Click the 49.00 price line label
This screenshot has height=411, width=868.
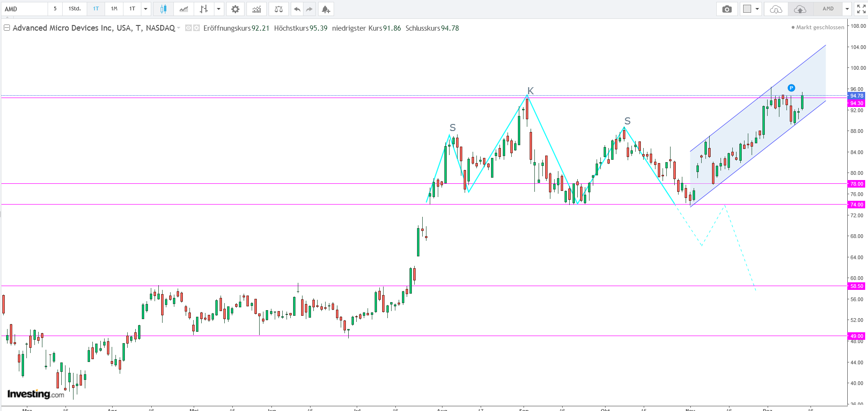pos(857,336)
